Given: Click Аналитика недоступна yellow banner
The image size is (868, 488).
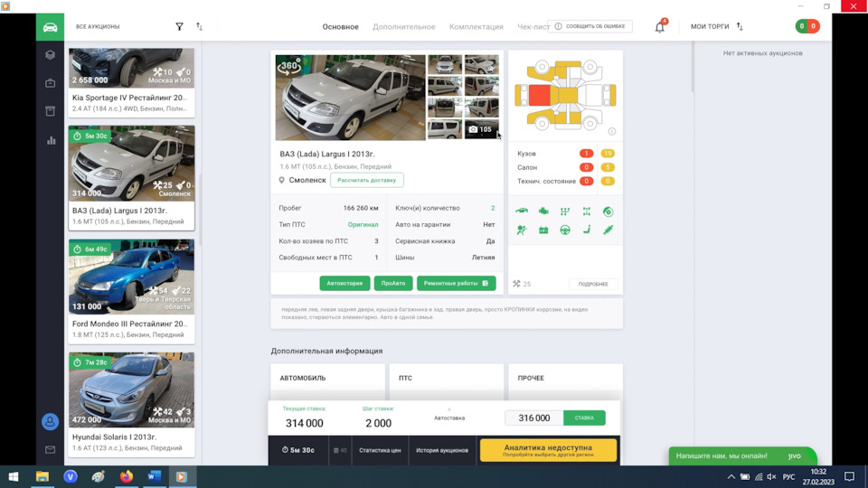Looking at the screenshot, I should click(x=548, y=450).
